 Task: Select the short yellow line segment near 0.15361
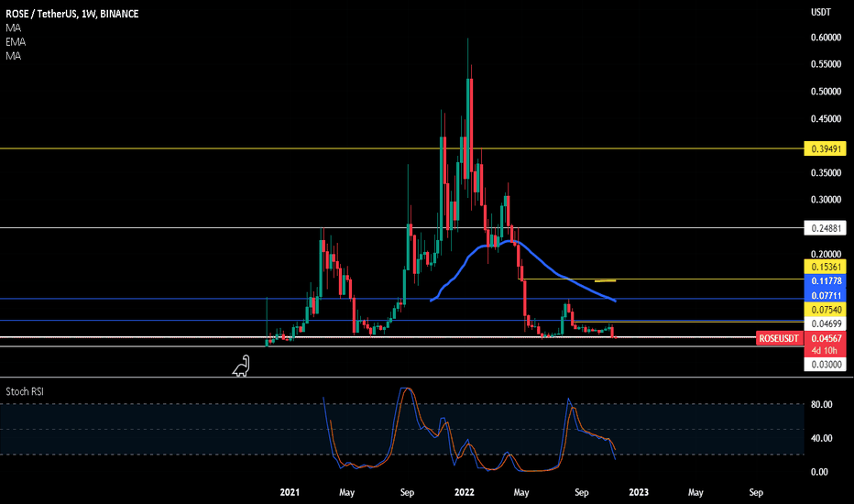(x=605, y=281)
